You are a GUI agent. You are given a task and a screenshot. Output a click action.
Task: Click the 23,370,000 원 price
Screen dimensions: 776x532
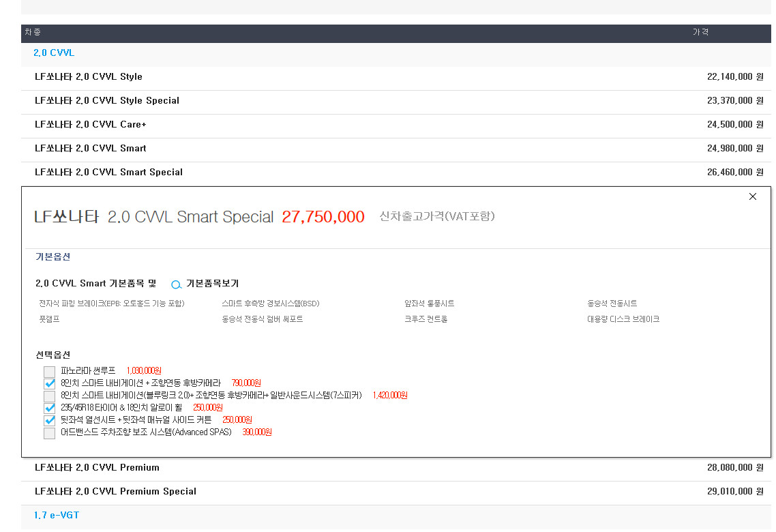click(x=735, y=100)
